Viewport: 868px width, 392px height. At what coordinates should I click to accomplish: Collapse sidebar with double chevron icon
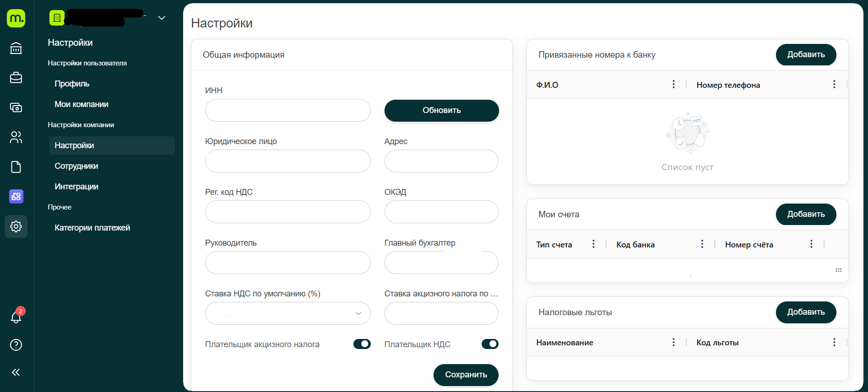(16, 372)
